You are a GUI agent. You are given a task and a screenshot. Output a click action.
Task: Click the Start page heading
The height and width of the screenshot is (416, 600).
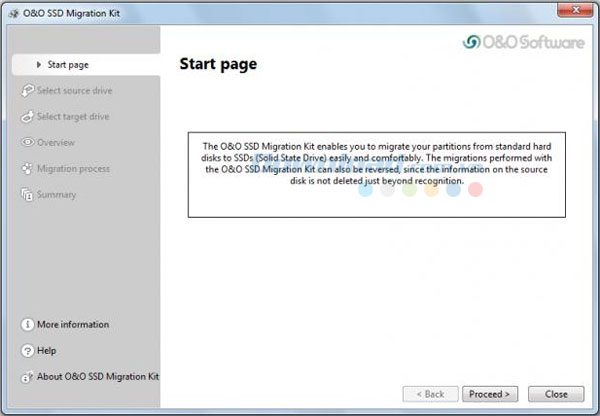pos(218,64)
